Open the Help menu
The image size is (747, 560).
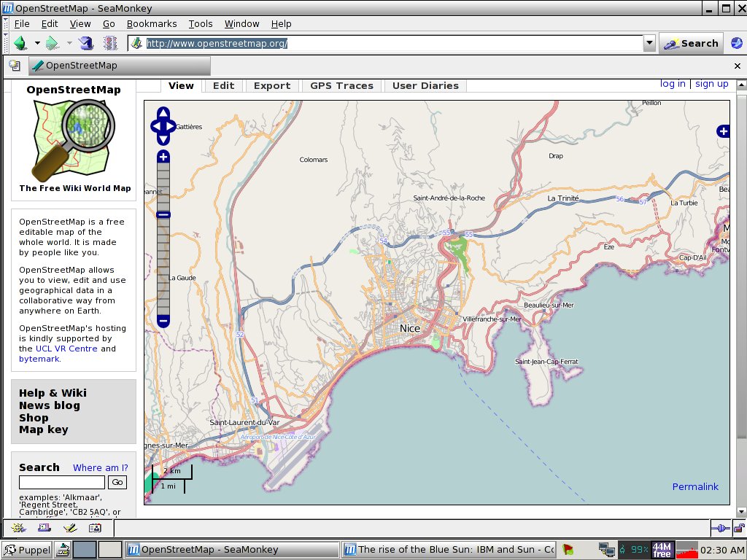281,24
